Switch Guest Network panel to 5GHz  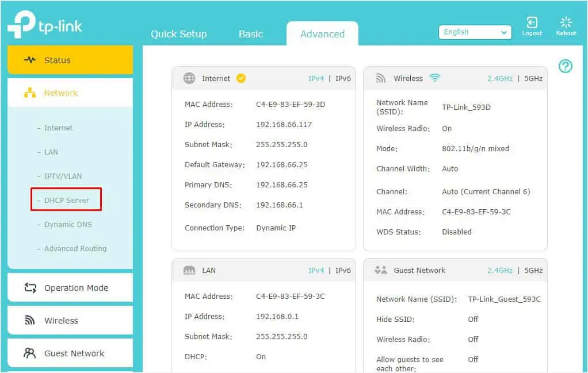[x=533, y=271]
